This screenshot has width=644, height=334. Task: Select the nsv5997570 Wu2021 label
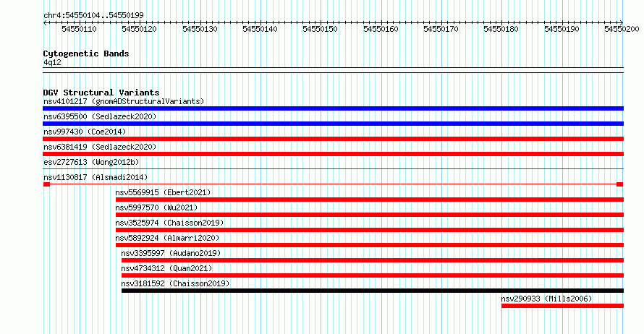156,207
